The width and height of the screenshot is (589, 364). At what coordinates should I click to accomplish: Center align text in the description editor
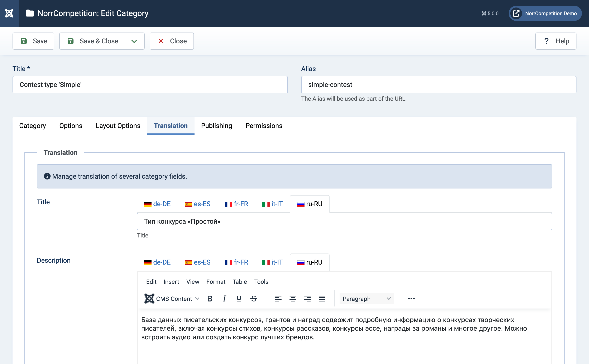(x=293, y=299)
